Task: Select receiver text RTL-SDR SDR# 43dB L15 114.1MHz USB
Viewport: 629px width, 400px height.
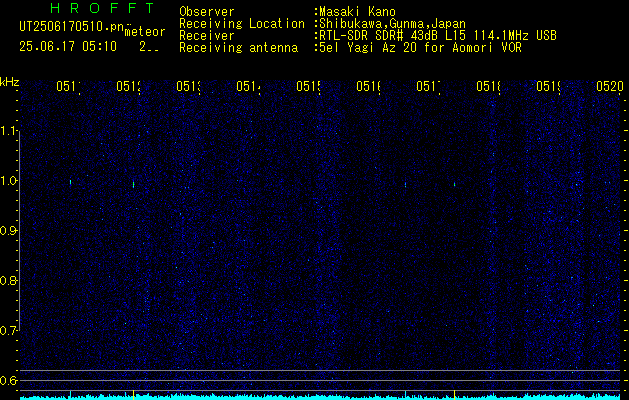Action: 438,36
